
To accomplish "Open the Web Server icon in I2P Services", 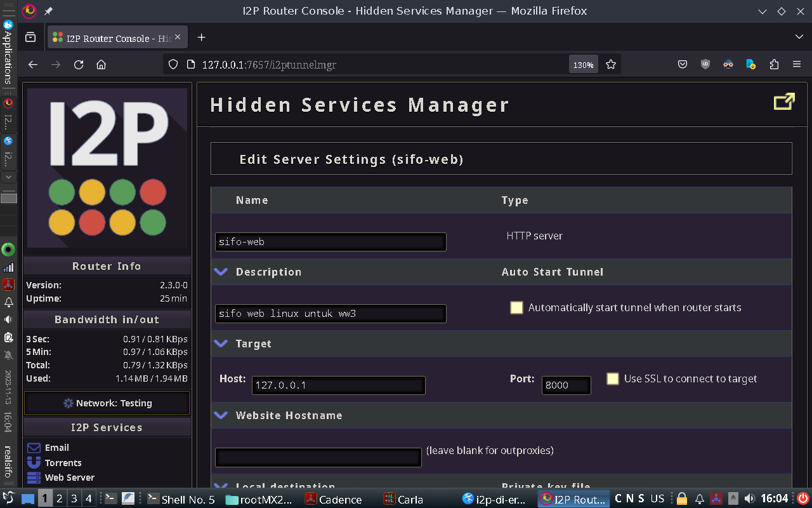I will coord(34,478).
